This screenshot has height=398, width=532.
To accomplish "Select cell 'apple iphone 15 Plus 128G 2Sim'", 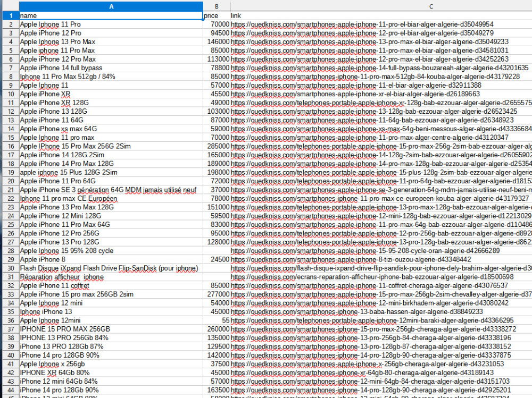I will [x=111, y=172].
